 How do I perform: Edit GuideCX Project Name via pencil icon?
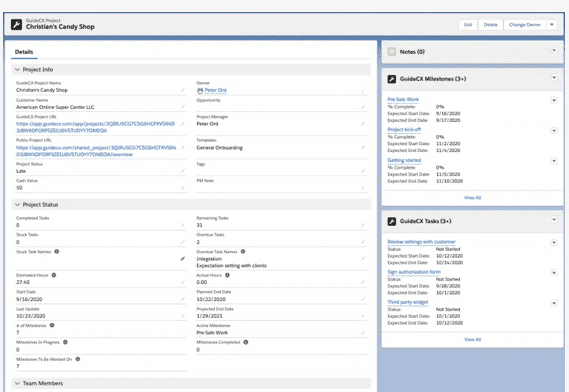tap(183, 90)
